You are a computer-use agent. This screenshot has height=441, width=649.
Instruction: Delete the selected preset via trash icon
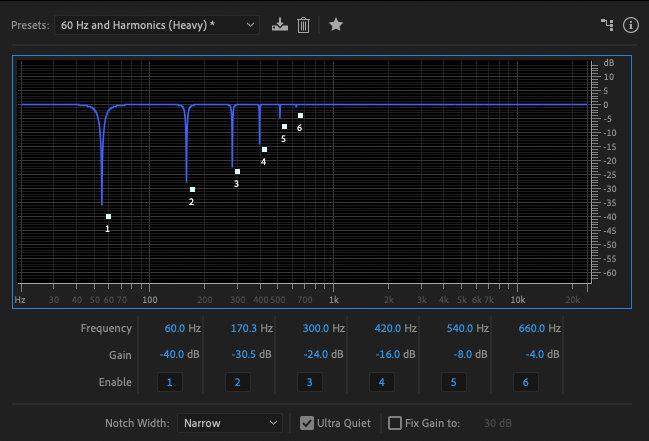[x=303, y=25]
